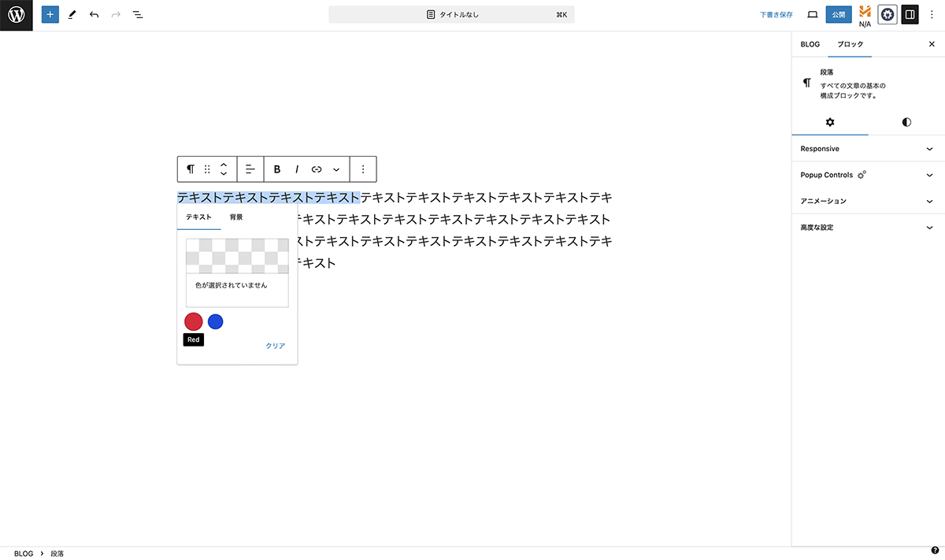
Task: Select the BLOG sidebar tab
Action: point(810,44)
